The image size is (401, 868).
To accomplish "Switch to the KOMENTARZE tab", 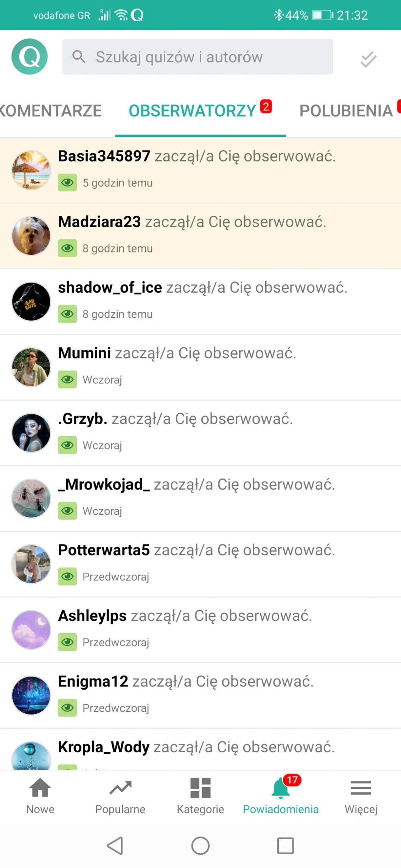I will click(x=51, y=111).
